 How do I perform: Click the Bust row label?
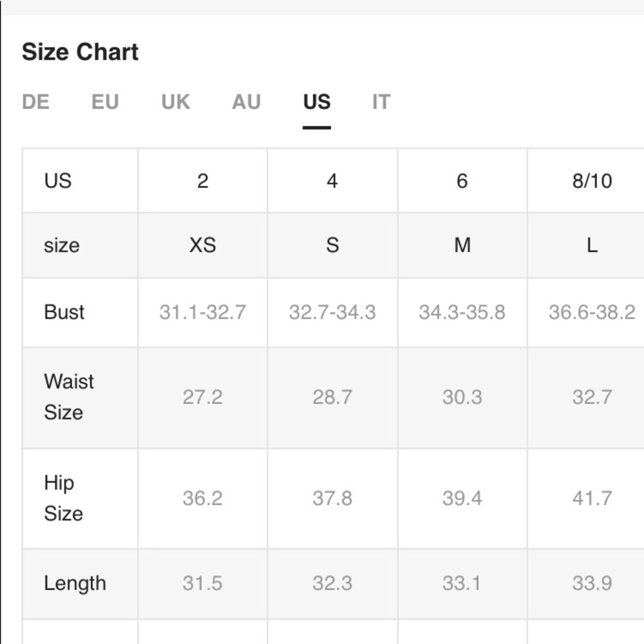click(x=64, y=312)
